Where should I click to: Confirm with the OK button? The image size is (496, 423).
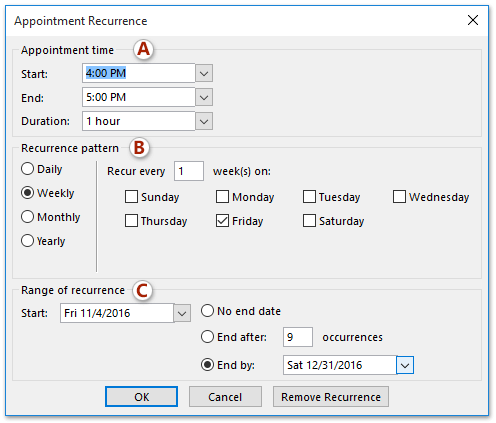(x=141, y=397)
